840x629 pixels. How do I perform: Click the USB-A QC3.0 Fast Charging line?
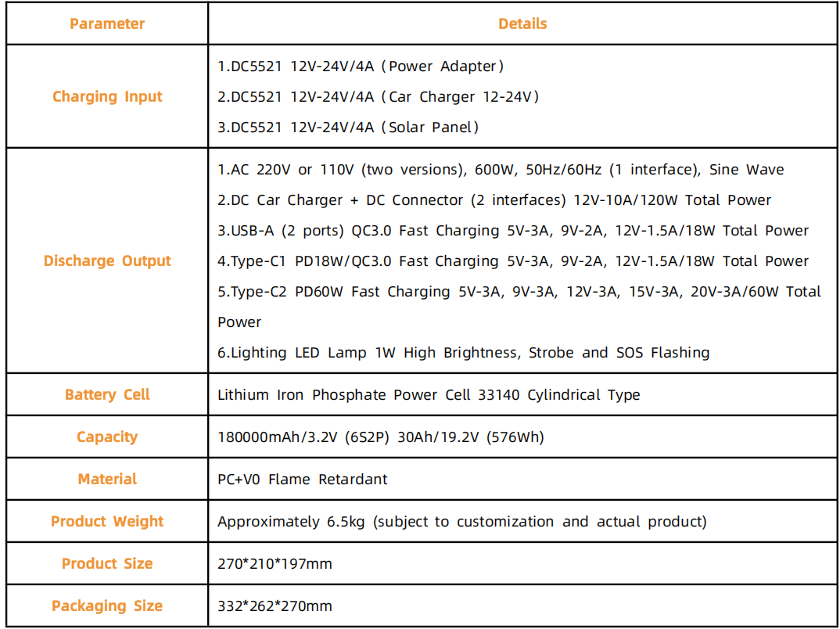(513, 231)
